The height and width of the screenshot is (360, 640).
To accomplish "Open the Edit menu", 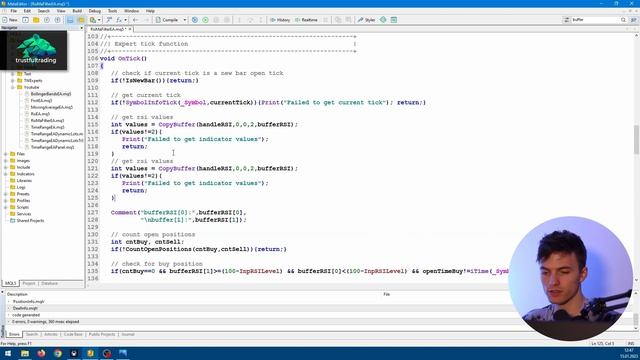I will point(27,11).
